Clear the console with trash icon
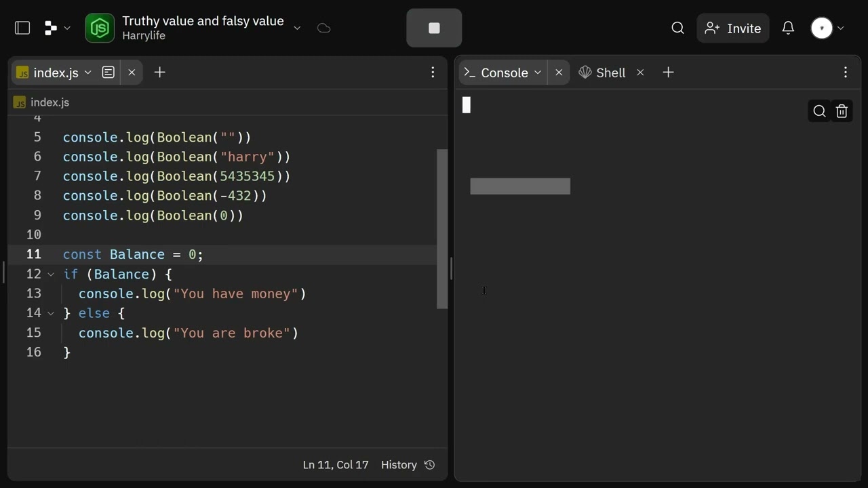This screenshot has width=868, height=488. (x=842, y=111)
